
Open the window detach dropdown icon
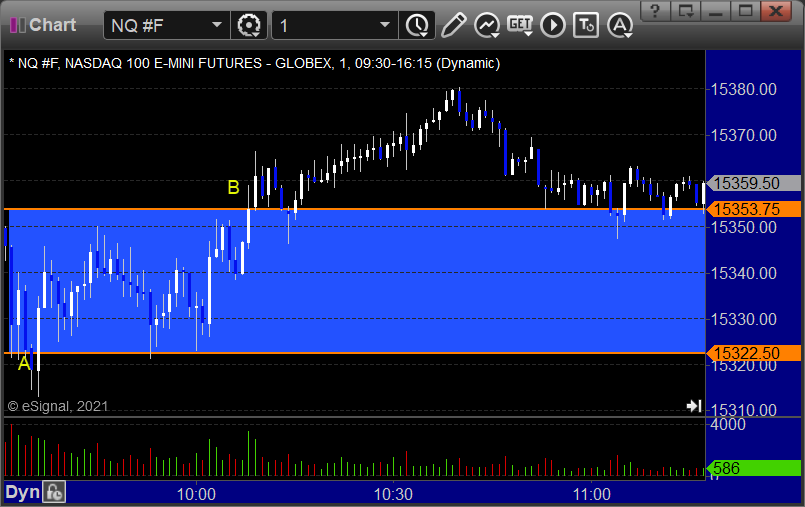(685, 11)
